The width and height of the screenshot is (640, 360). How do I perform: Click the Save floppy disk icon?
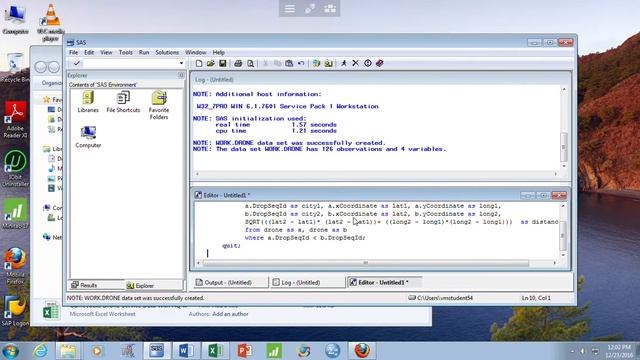(222, 63)
